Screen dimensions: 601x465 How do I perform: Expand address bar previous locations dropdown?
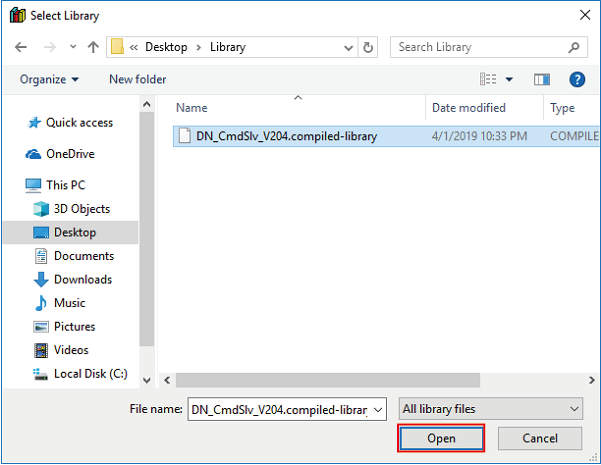click(x=347, y=47)
